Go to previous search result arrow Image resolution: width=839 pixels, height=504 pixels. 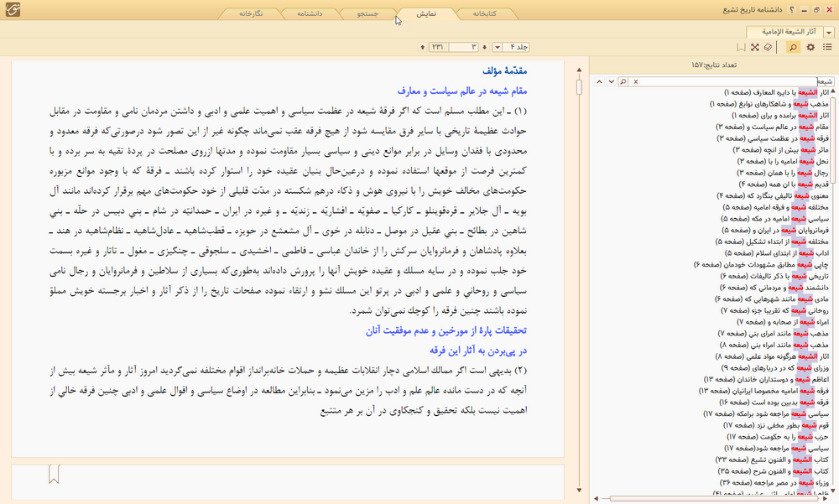(x=599, y=82)
